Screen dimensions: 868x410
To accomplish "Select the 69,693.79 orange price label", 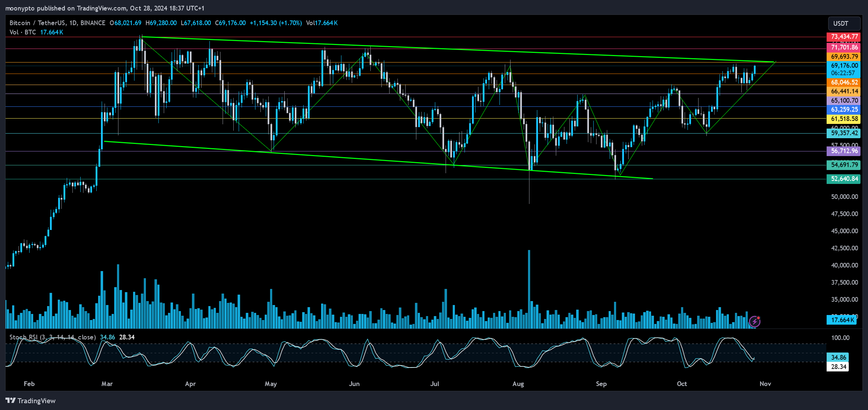I will (844, 57).
